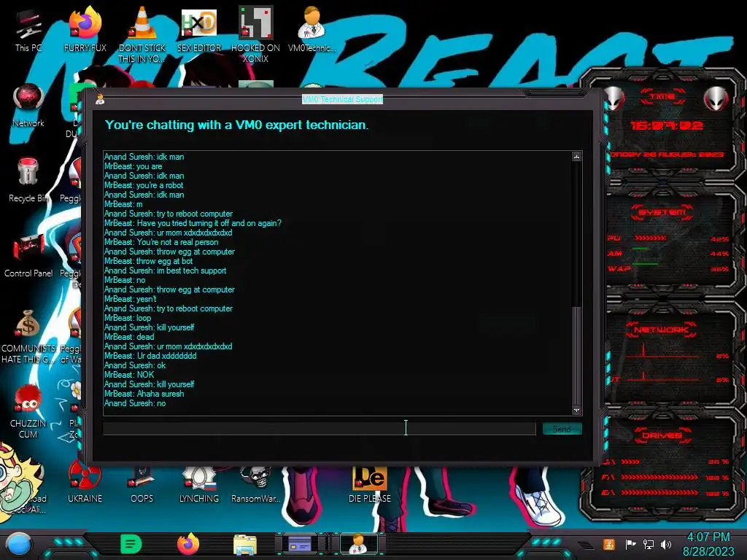Launch Firefox from the taskbar
Image resolution: width=747 pixels, height=560 pixels.
[x=188, y=544]
